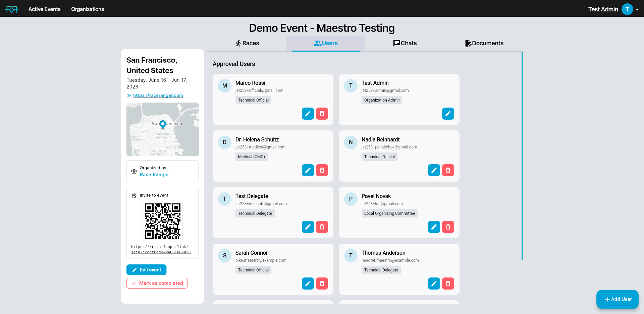644x314 pixels.
Task: Click Sarah Connor's S avatar
Action: [x=225, y=256]
